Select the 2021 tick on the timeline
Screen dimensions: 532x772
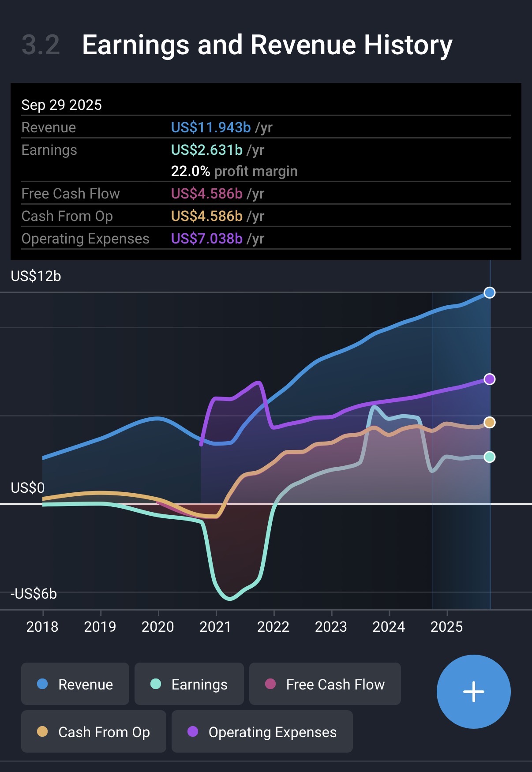[x=215, y=626]
